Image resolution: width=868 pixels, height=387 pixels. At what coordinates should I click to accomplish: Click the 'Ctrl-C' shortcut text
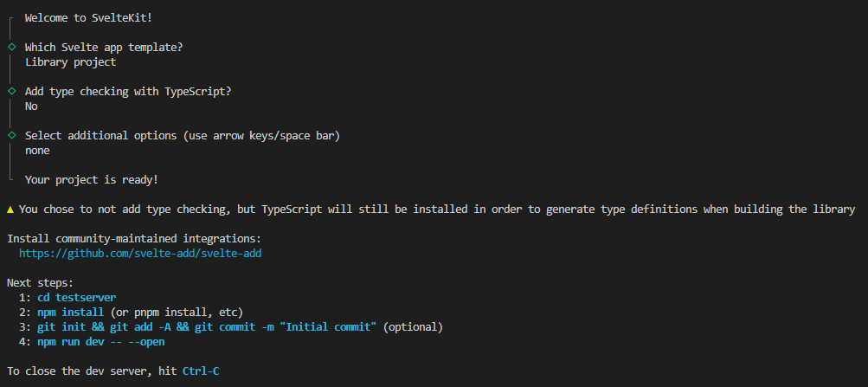click(201, 371)
